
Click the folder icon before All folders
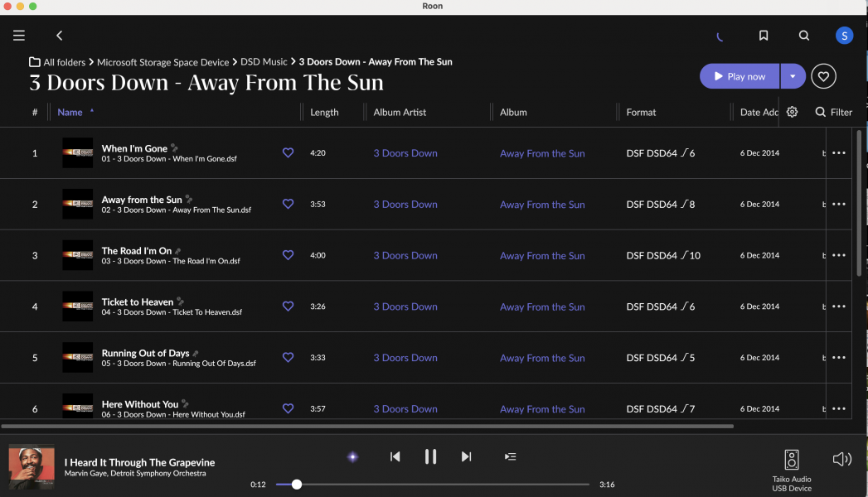35,62
